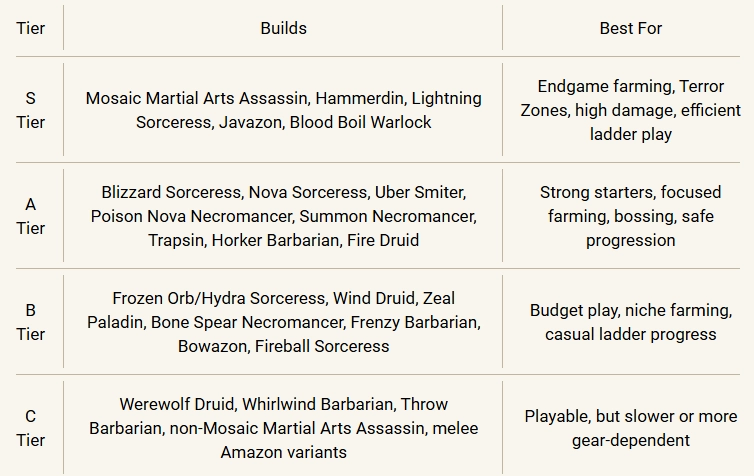Click Frozen Orb/Hydra Sorceress text

[219, 299]
